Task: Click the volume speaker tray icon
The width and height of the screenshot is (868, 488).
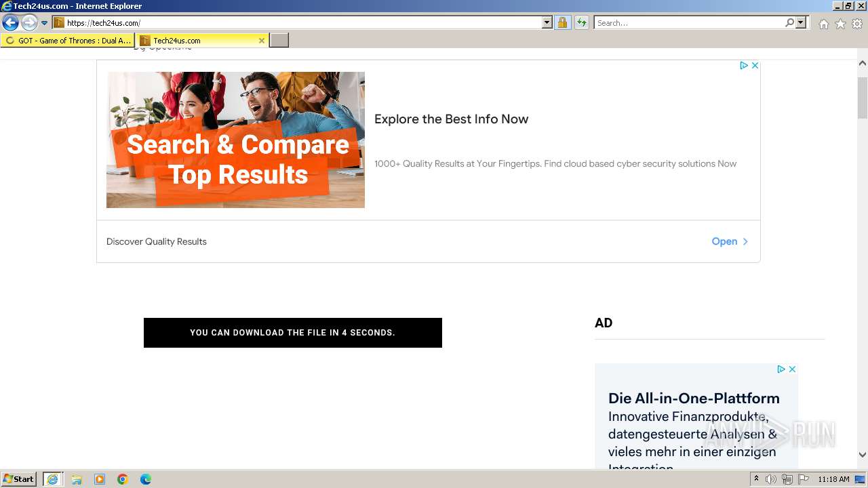Action: point(771,479)
